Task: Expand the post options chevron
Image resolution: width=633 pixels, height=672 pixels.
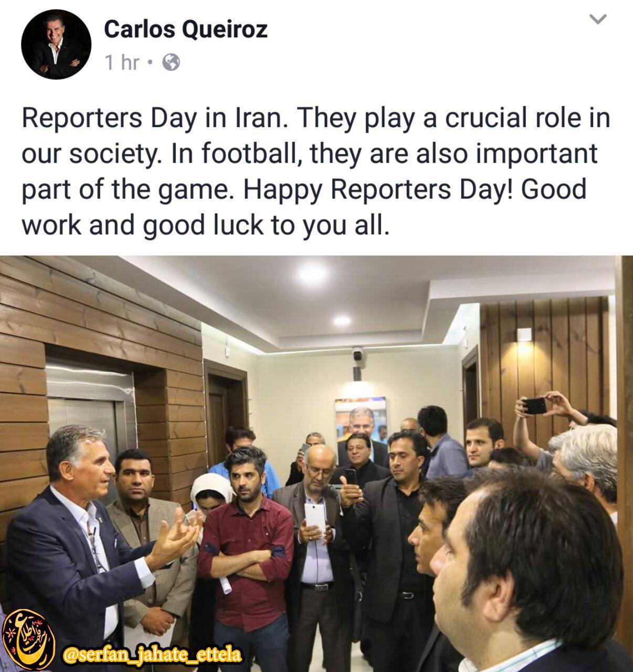Action: pos(598,19)
